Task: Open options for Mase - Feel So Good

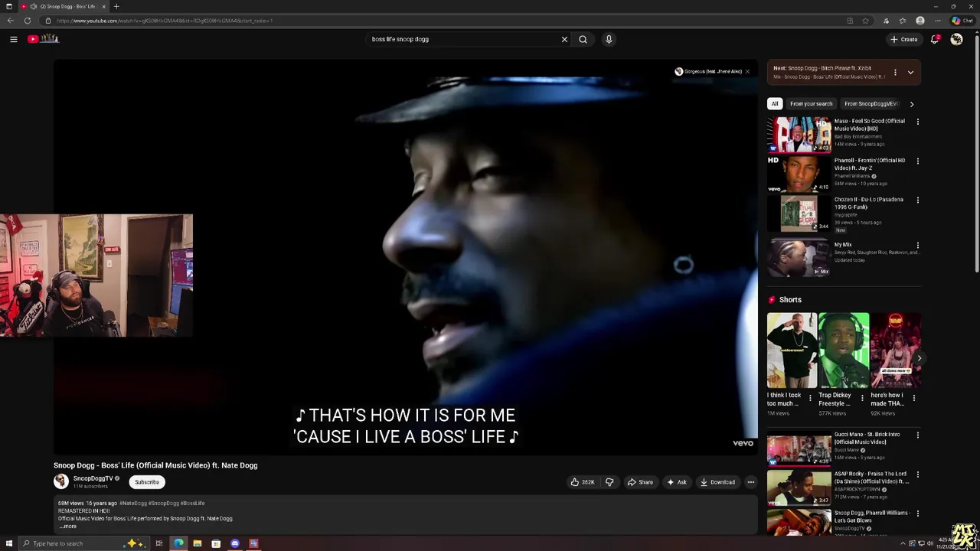Action: (x=917, y=122)
